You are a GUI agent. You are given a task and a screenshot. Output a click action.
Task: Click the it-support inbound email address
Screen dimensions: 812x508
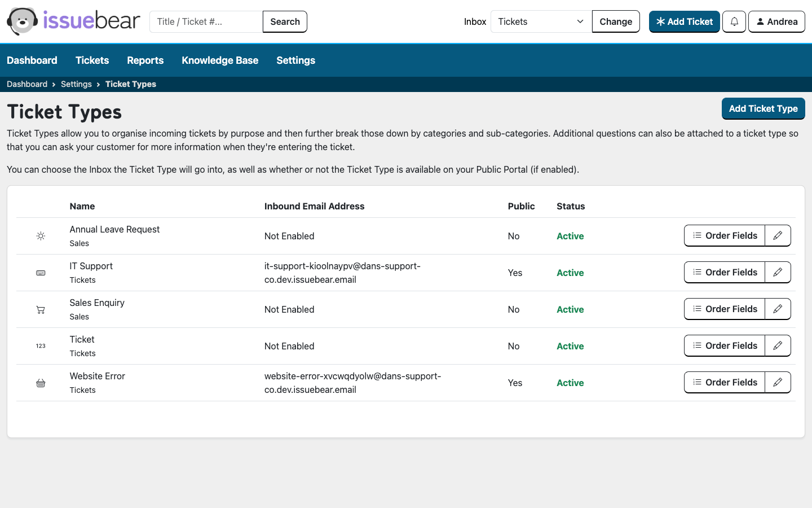[x=342, y=273]
